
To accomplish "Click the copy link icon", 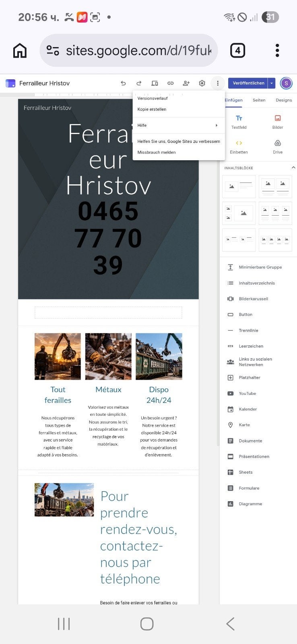I will [171, 83].
